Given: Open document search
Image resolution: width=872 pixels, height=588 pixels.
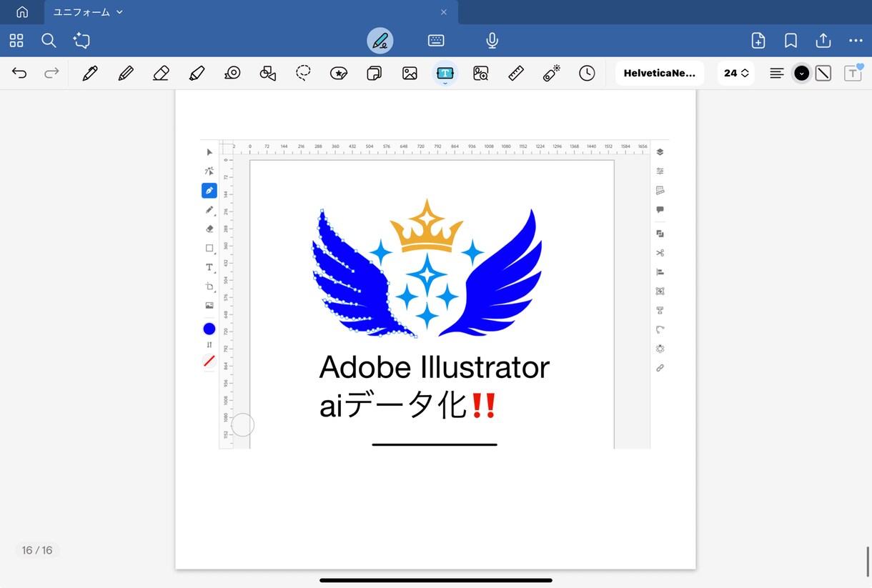Looking at the screenshot, I should (x=49, y=41).
